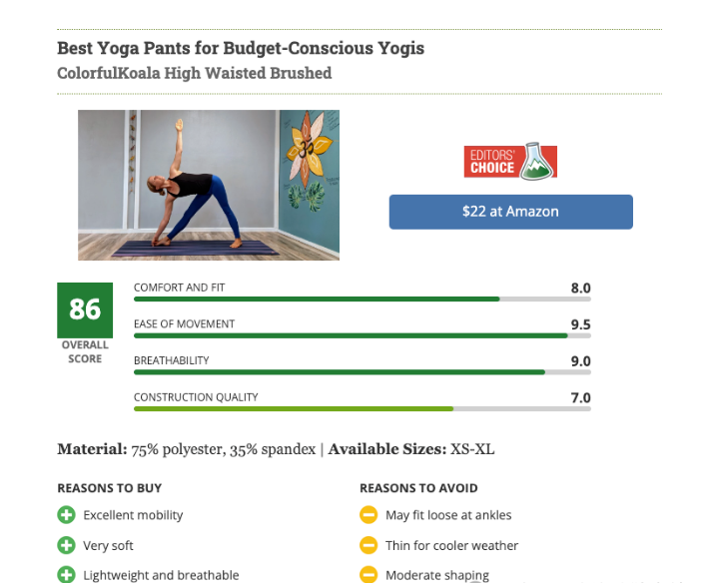This screenshot has width=728, height=583.
Task: Click the Comfort and Fit rating bar
Action: click(x=363, y=298)
